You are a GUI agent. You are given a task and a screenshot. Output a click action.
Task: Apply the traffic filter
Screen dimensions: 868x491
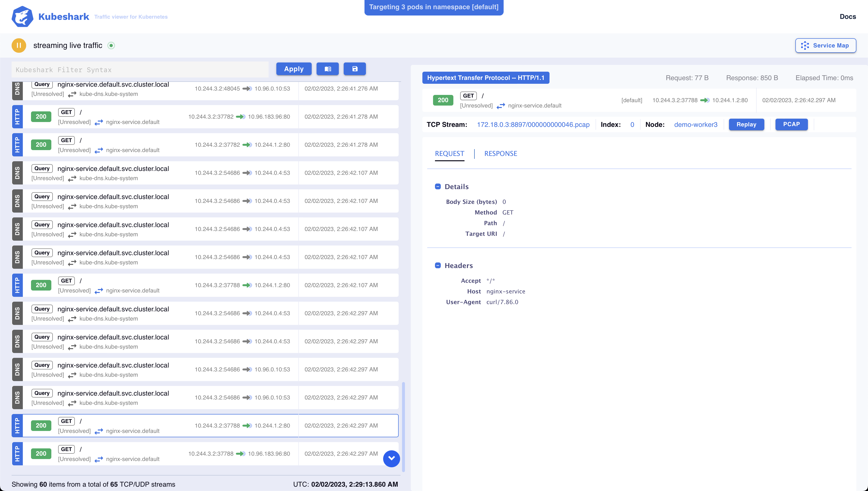point(294,69)
